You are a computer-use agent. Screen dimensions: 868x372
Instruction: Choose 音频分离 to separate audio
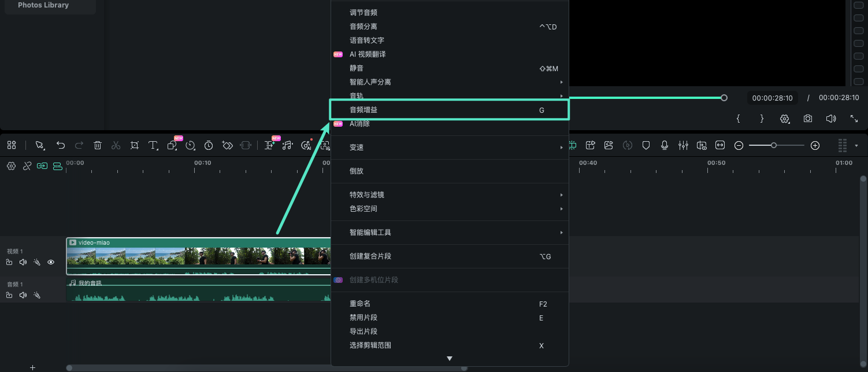[x=450, y=26]
